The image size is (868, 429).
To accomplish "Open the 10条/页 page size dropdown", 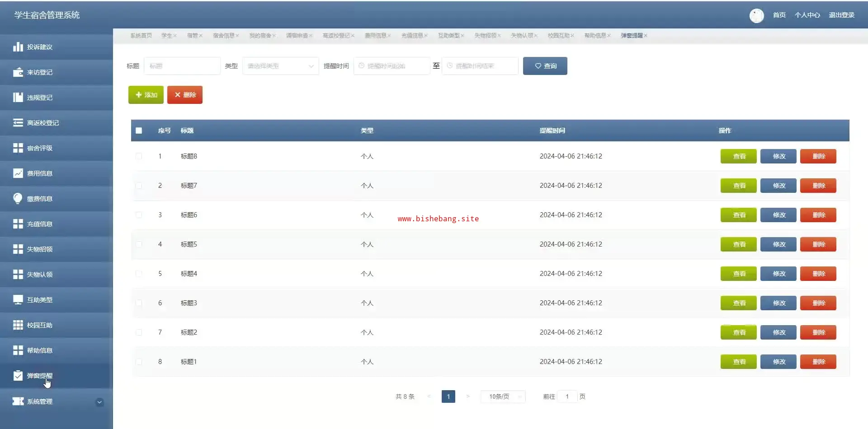I will 503,396.
